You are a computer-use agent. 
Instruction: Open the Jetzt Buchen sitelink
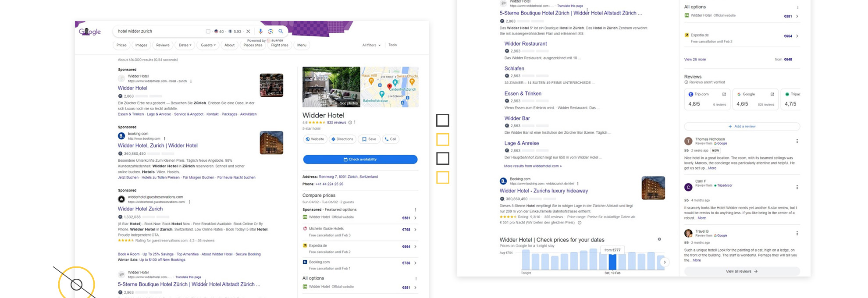click(128, 177)
